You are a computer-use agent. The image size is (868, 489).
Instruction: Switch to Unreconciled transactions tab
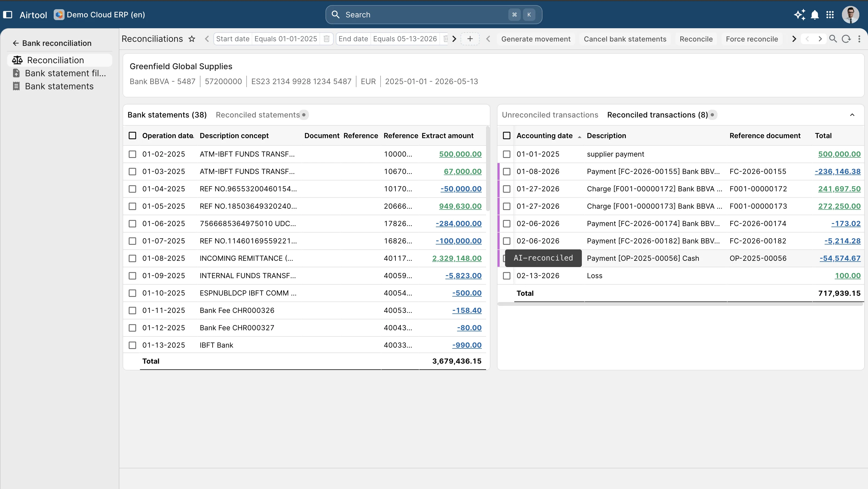click(550, 115)
